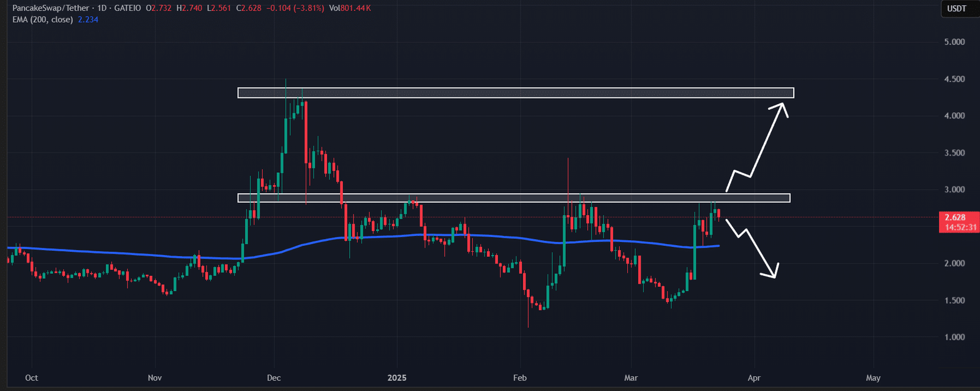Open the USDT currency selector
Viewport: 980px width, 391px height.
[x=956, y=9]
